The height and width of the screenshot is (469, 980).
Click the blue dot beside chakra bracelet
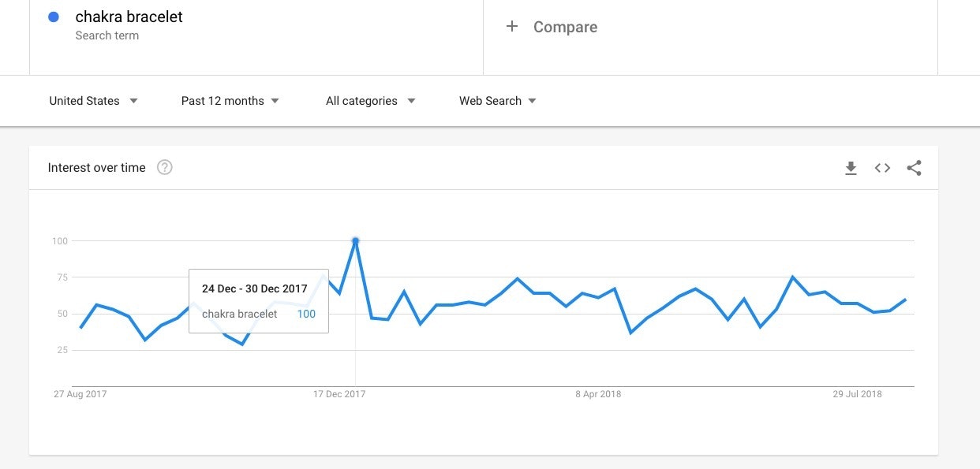(54, 17)
